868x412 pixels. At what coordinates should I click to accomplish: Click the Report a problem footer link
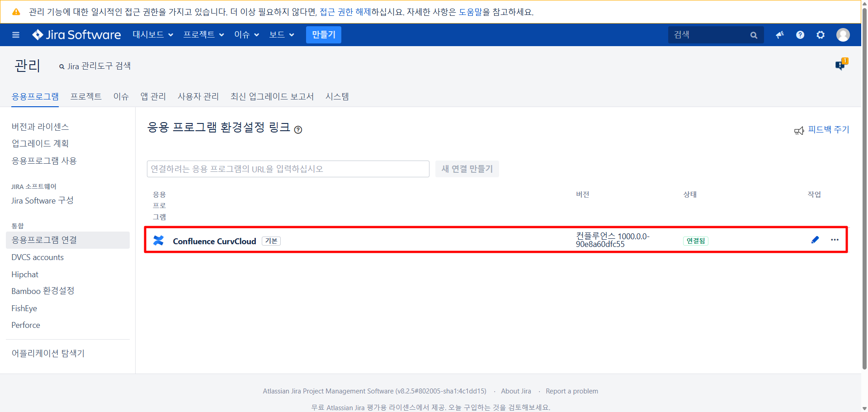572,391
